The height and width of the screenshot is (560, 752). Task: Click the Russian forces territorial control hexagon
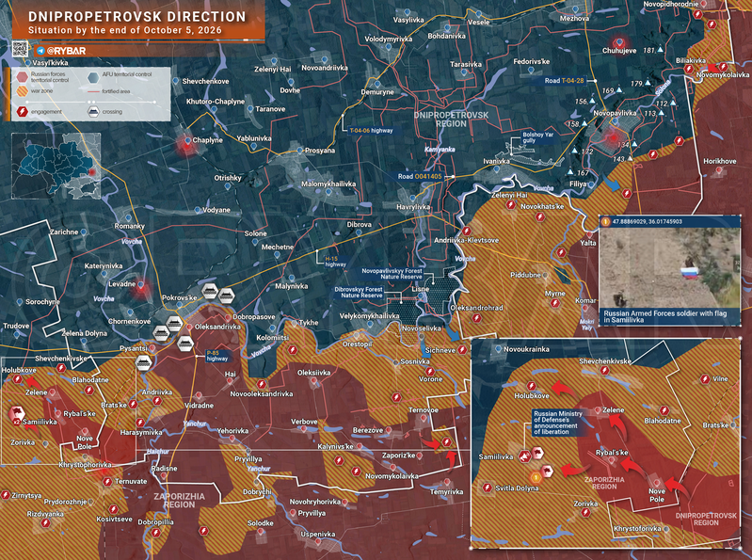tap(22, 77)
